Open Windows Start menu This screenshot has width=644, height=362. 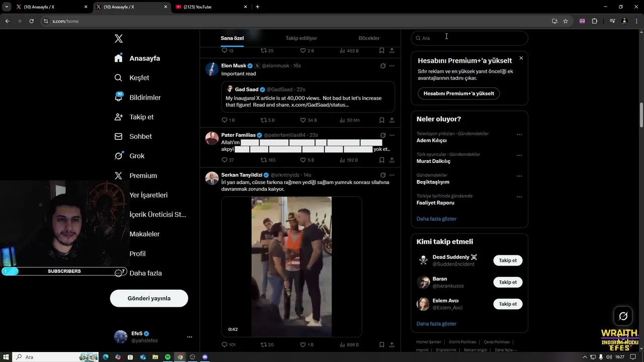click(6, 357)
